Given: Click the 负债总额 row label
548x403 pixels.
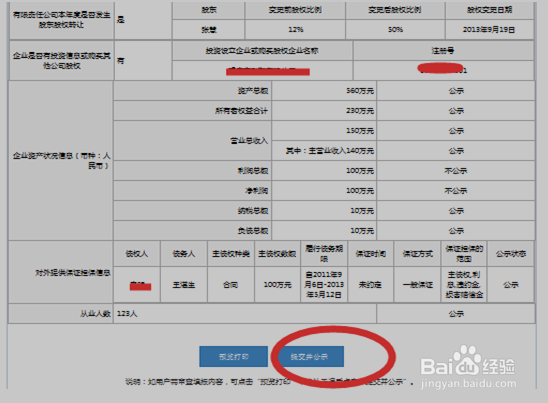Looking at the screenshot, I should coord(253,231).
